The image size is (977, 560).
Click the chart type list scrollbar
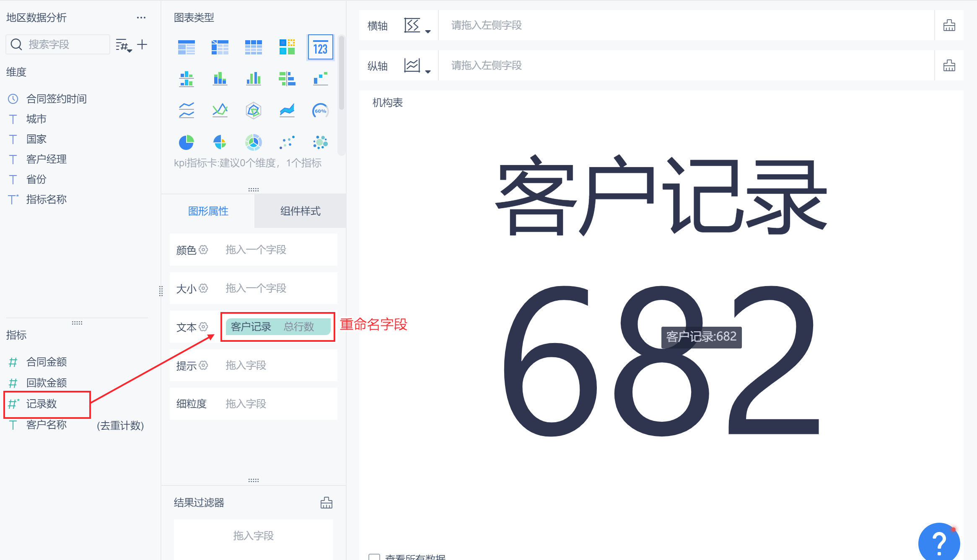(x=342, y=73)
